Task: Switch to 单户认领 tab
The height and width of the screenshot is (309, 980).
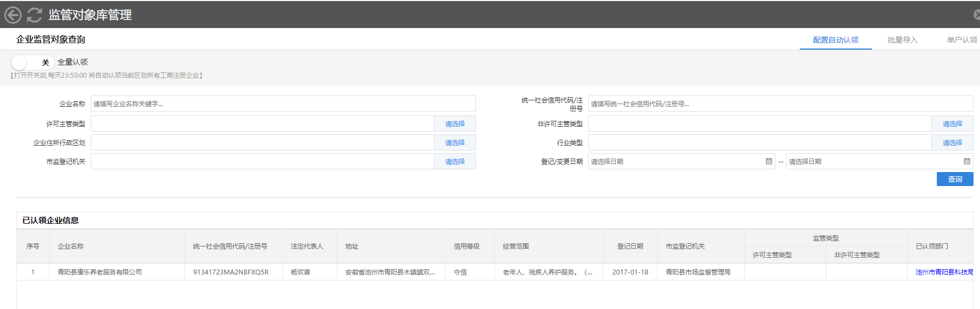Action: (962, 40)
